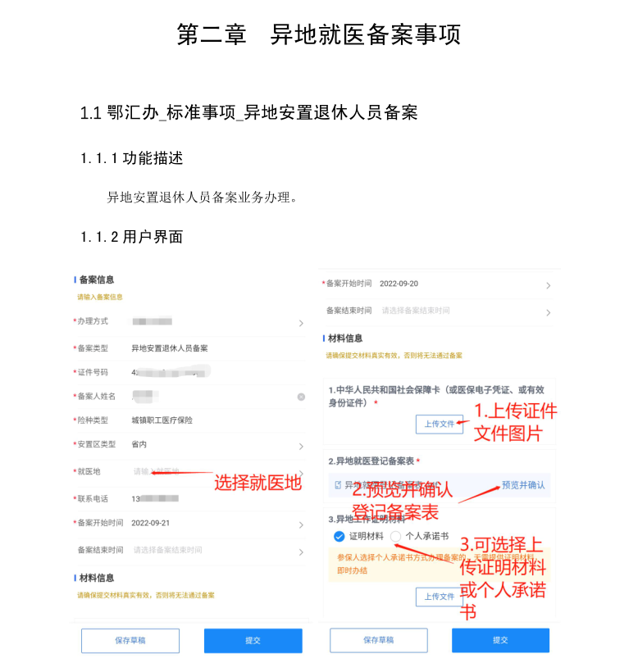
Task: Click right panel 保存草稿 button
Action: click(379, 640)
